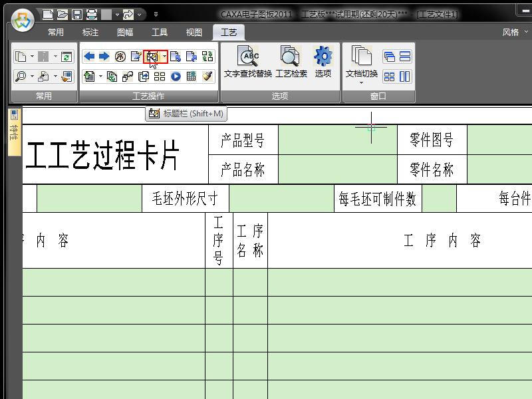This screenshot has height=399, width=532.
Task: Open the 风格 style dropdown
Action: [513, 32]
